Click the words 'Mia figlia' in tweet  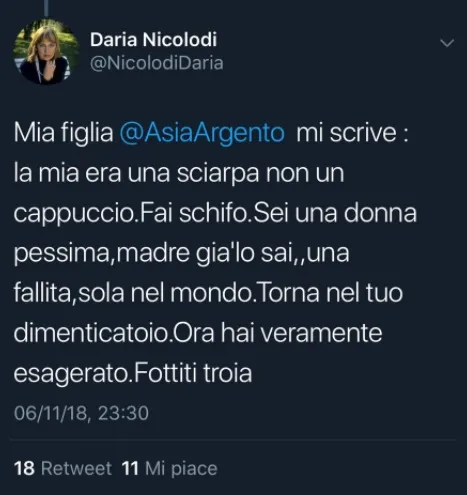click(x=63, y=133)
